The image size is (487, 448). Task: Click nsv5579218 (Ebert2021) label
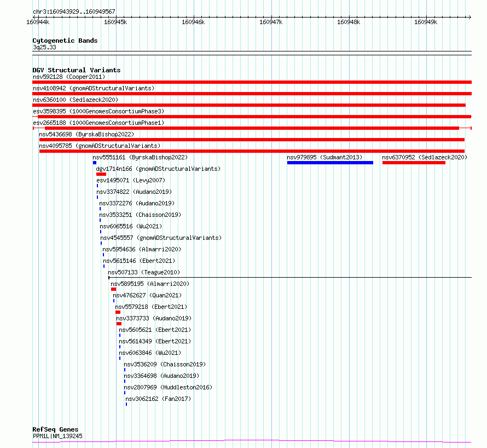coord(151,307)
